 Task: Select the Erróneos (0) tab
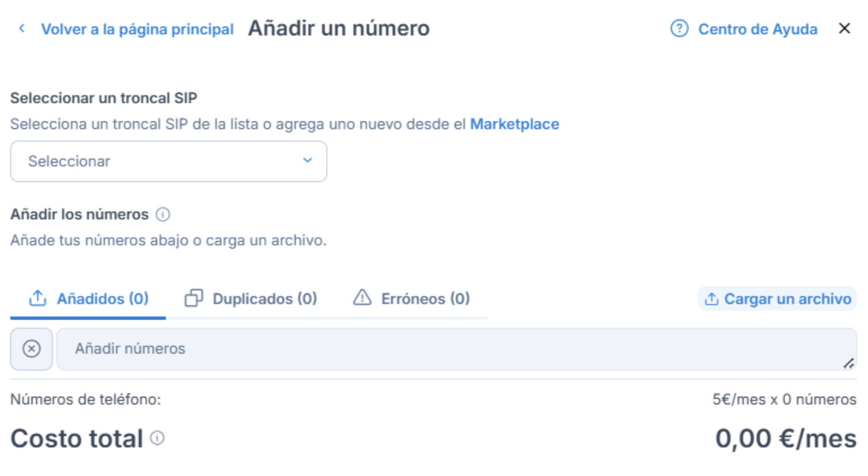point(425,299)
